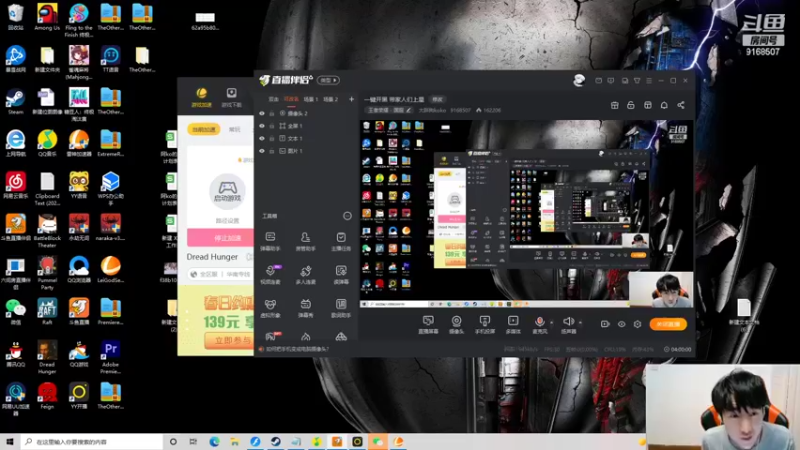
Task: Open the share icon in the upper right
Action: [681, 105]
